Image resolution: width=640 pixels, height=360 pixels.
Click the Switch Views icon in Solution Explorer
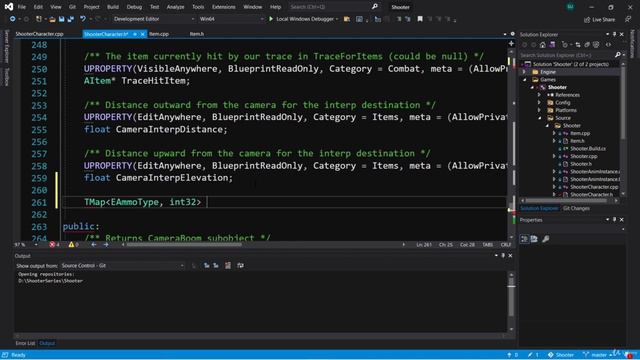[552, 44]
